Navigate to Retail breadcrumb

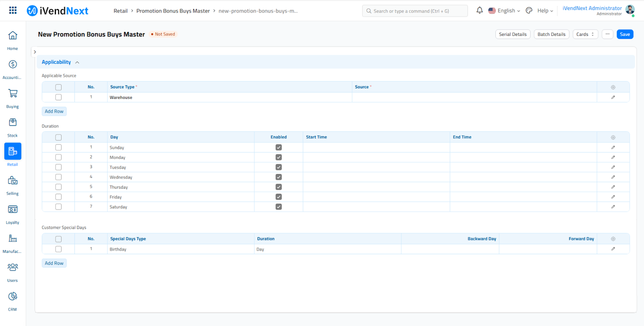pyautogui.click(x=120, y=11)
